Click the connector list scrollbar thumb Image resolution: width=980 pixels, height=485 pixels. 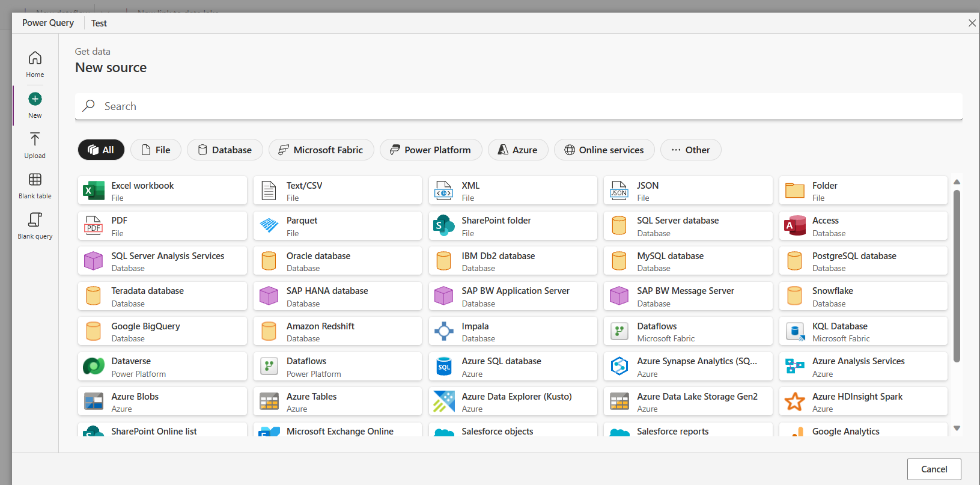tap(957, 276)
